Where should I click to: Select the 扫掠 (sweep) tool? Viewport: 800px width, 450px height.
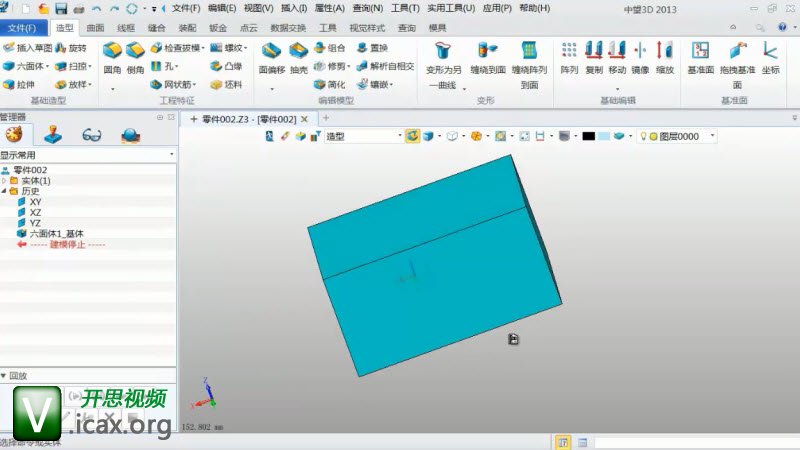pos(71,66)
